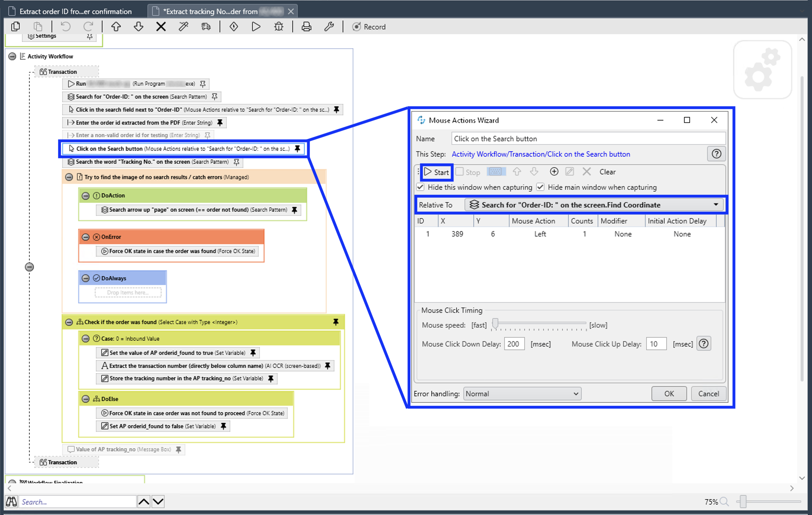Screen dimensions: 812x515
Task: Toggle the pin on 'Enter the order id extracted' step
Action: [220, 123]
